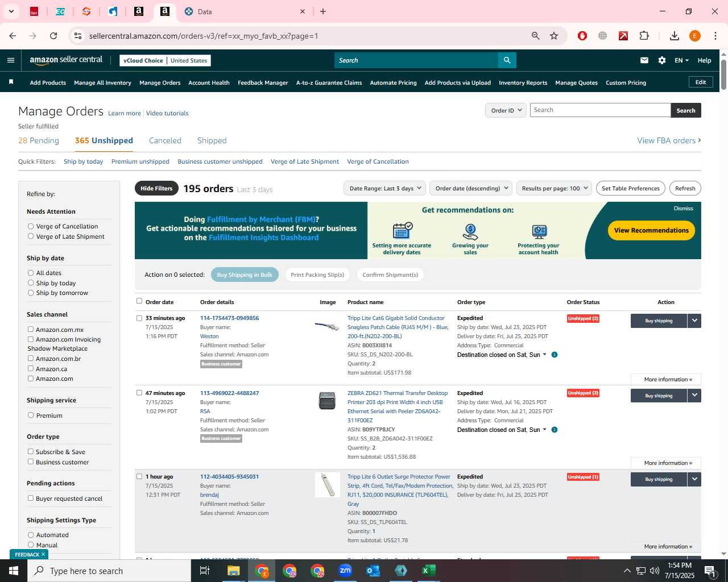Switch to the 28 Pending tab
728x582 pixels.
pos(39,140)
